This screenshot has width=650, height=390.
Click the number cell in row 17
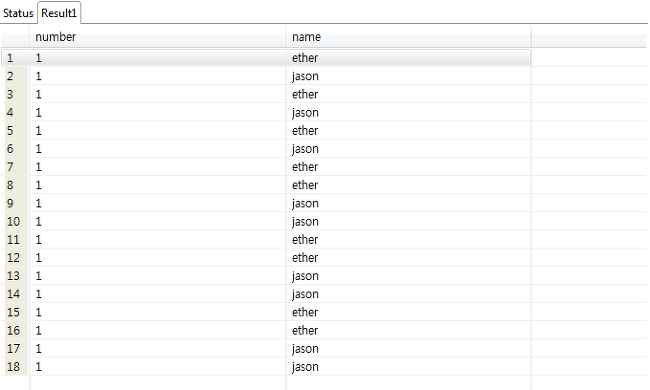[158, 349]
